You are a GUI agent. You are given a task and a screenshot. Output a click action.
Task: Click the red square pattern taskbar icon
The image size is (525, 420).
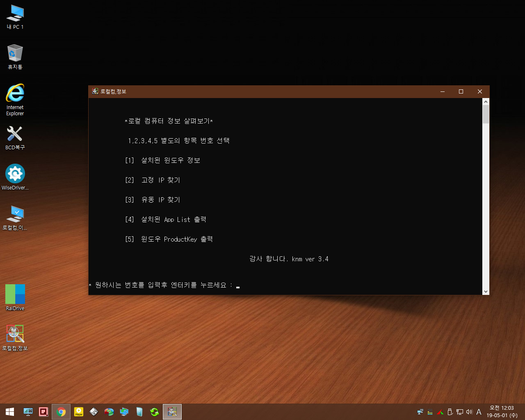tap(43, 412)
